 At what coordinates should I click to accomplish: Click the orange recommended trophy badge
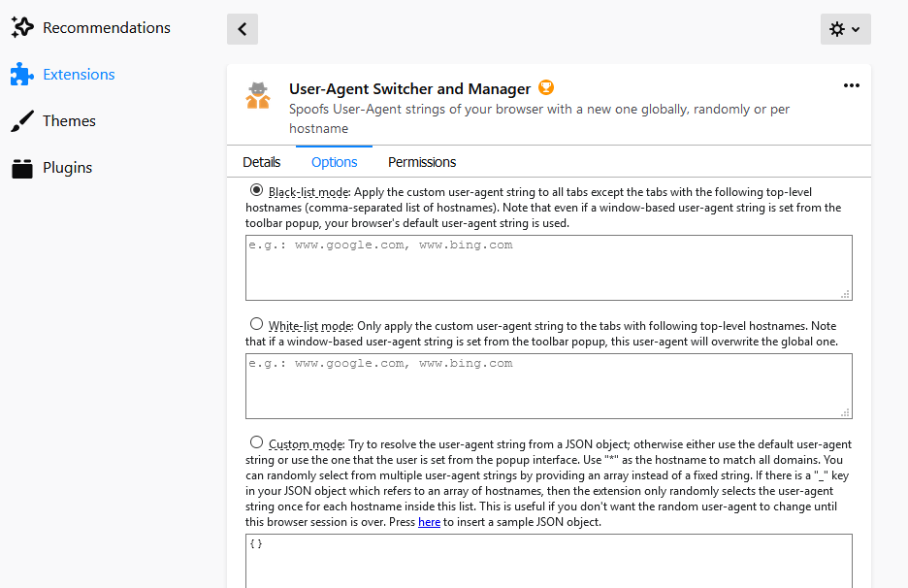546,87
